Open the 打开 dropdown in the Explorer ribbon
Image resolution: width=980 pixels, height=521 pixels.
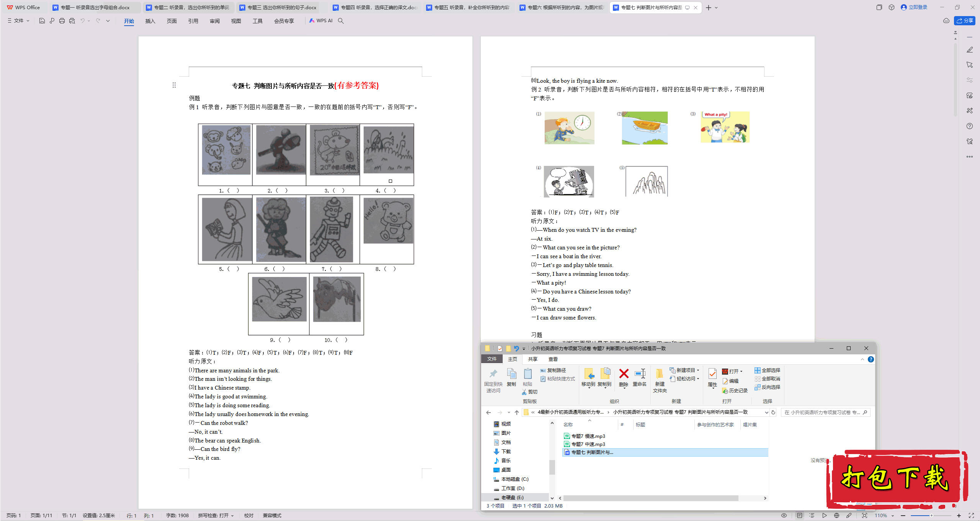point(732,371)
